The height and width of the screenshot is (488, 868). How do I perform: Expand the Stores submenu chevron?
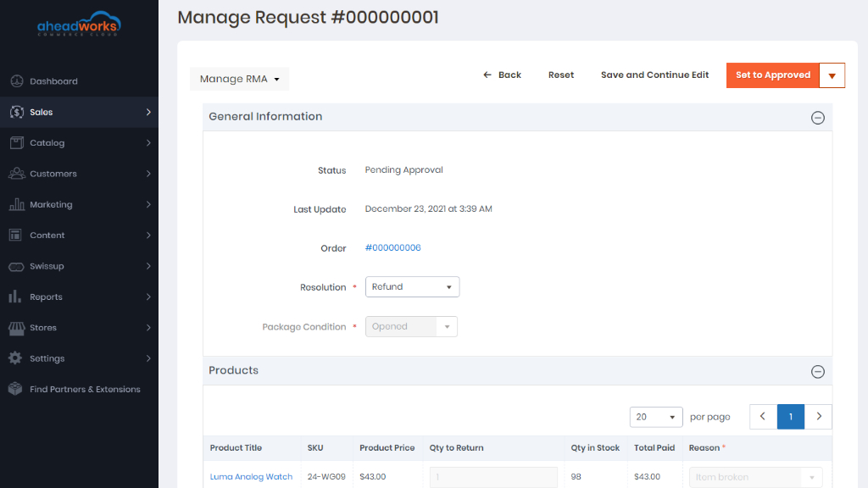[148, 328]
